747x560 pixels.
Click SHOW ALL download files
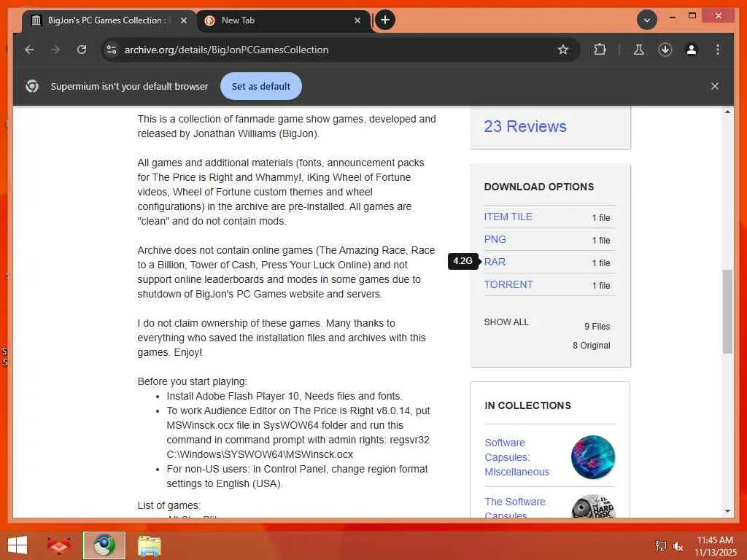(x=506, y=322)
